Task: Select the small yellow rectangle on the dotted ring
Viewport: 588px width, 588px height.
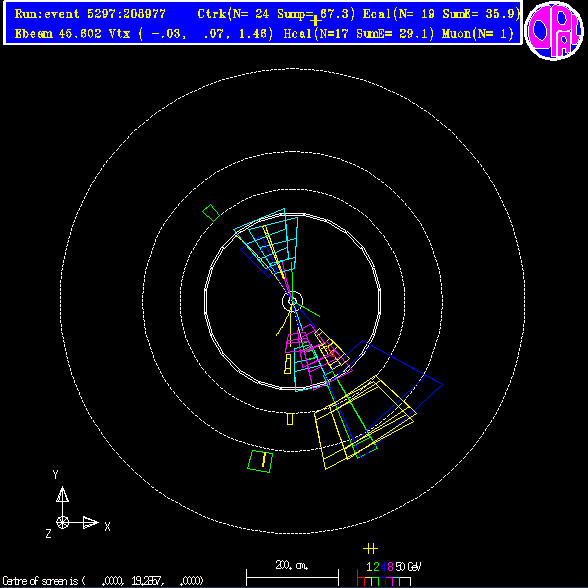Action: (290, 419)
